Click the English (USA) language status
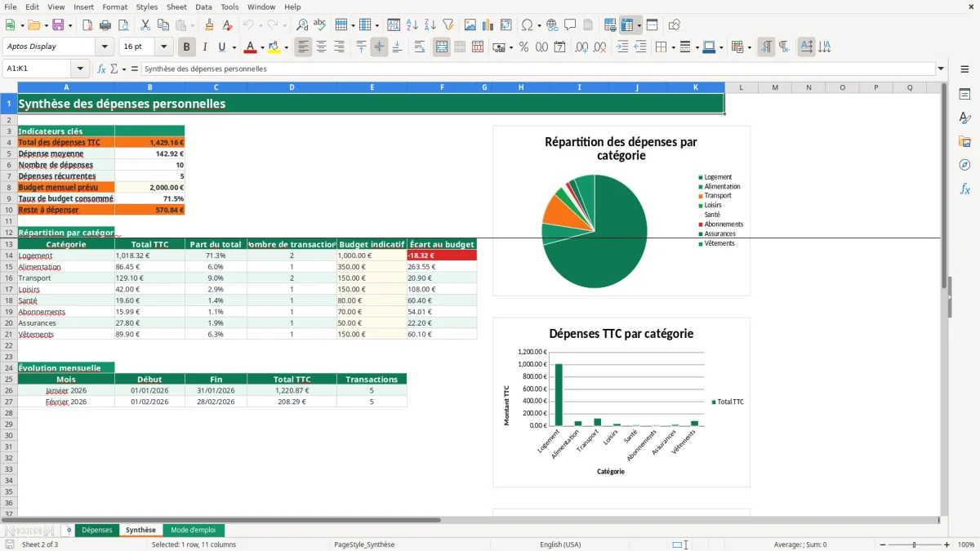 pyautogui.click(x=560, y=544)
